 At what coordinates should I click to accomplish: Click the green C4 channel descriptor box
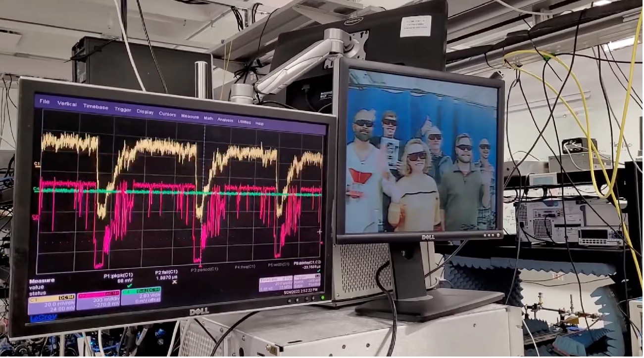click(x=141, y=296)
